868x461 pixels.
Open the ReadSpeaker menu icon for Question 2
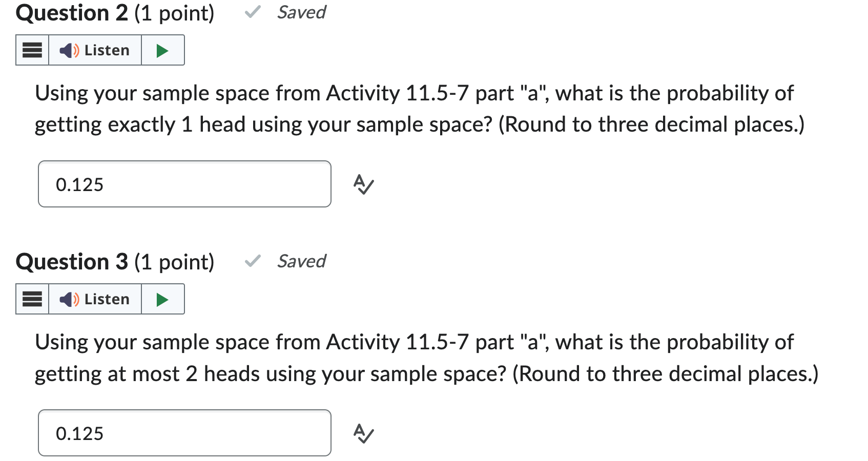tap(31, 50)
